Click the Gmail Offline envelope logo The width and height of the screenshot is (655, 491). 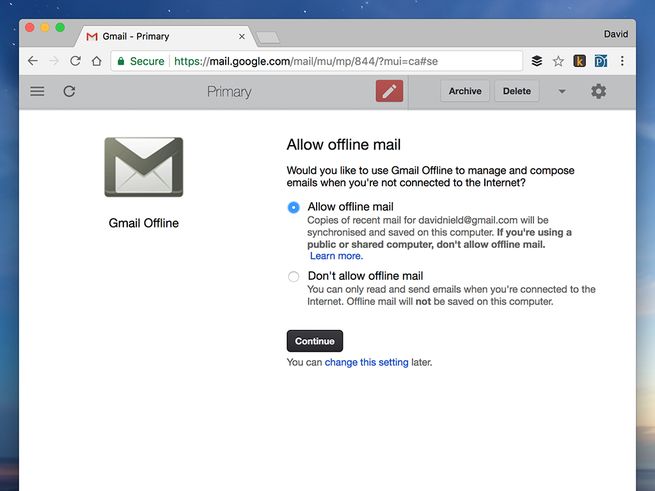[x=144, y=167]
